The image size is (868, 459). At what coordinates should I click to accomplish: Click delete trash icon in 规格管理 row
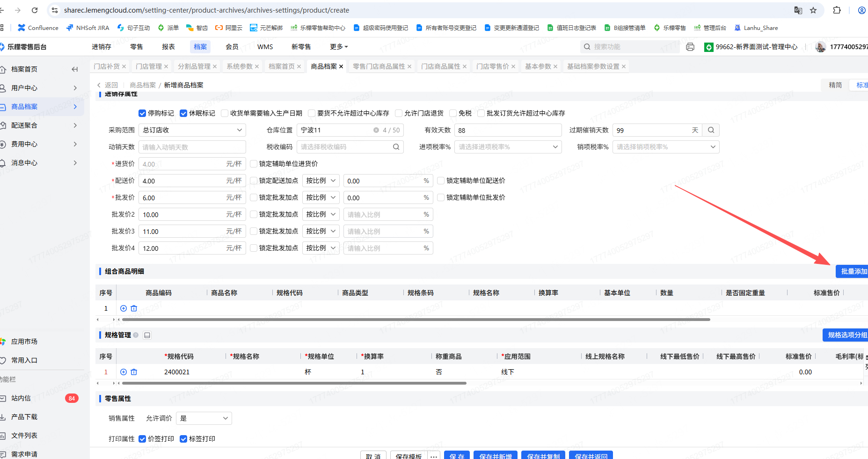coord(134,372)
